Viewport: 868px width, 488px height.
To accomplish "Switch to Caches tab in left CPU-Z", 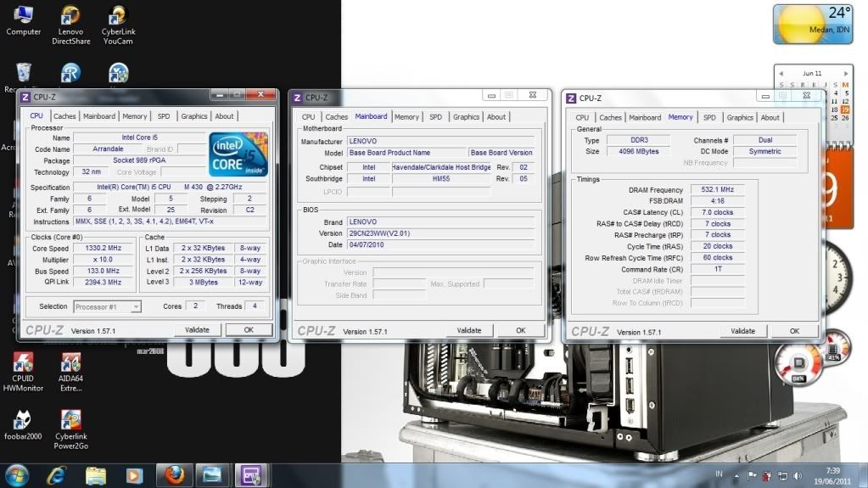I will point(64,116).
